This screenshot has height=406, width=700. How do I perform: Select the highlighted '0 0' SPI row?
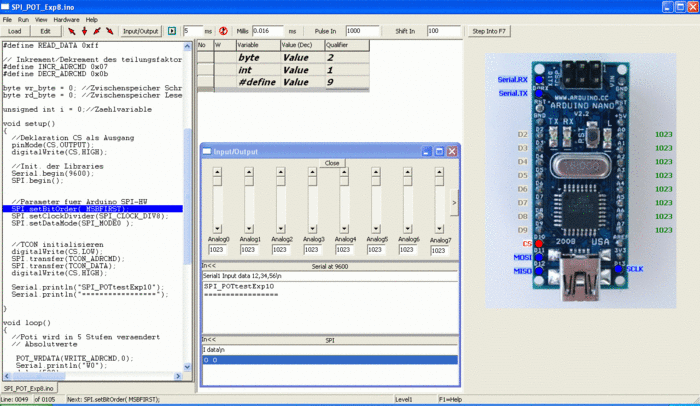(x=330, y=360)
